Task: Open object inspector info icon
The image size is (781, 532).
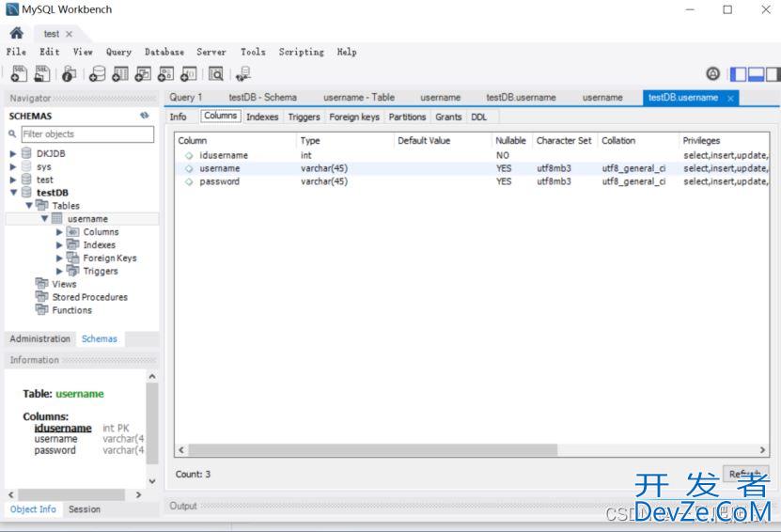Action: tap(69, 73)
